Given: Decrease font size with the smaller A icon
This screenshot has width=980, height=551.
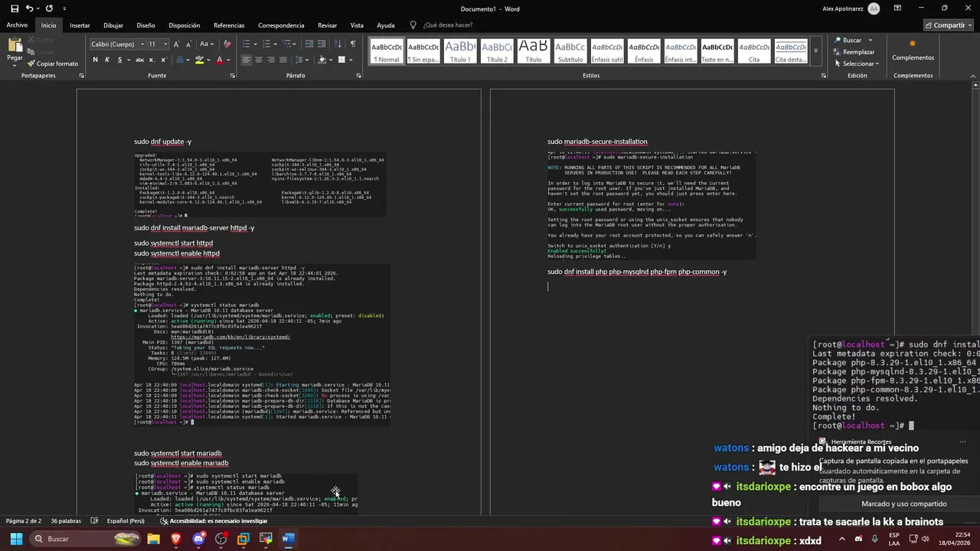Looking at the screenshot, I should 188,44.
